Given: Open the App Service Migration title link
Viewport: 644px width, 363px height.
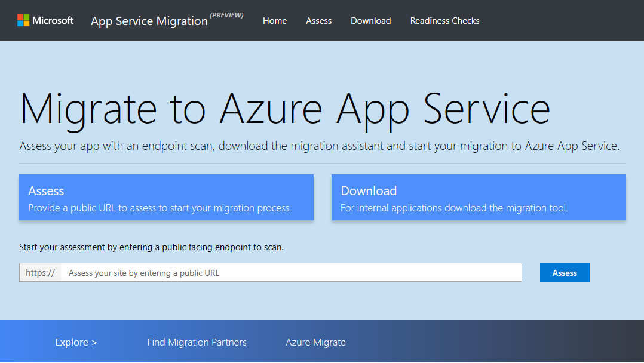Looking at the screenshot, I should tap(149, 21).
